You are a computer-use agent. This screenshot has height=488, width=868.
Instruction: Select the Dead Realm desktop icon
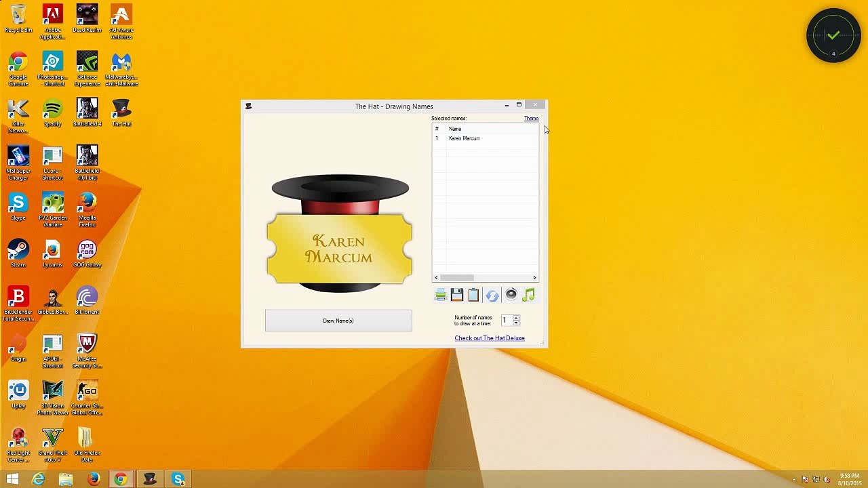(87, 20)
